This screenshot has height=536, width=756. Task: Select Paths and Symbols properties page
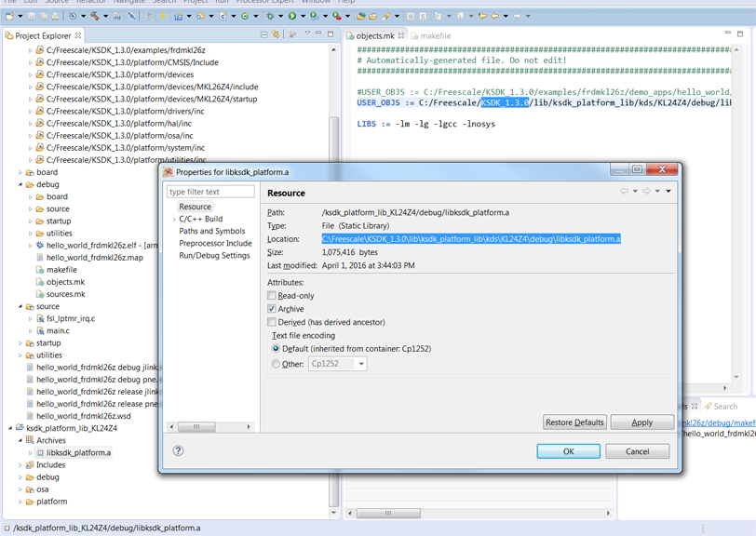pos(212,231)
